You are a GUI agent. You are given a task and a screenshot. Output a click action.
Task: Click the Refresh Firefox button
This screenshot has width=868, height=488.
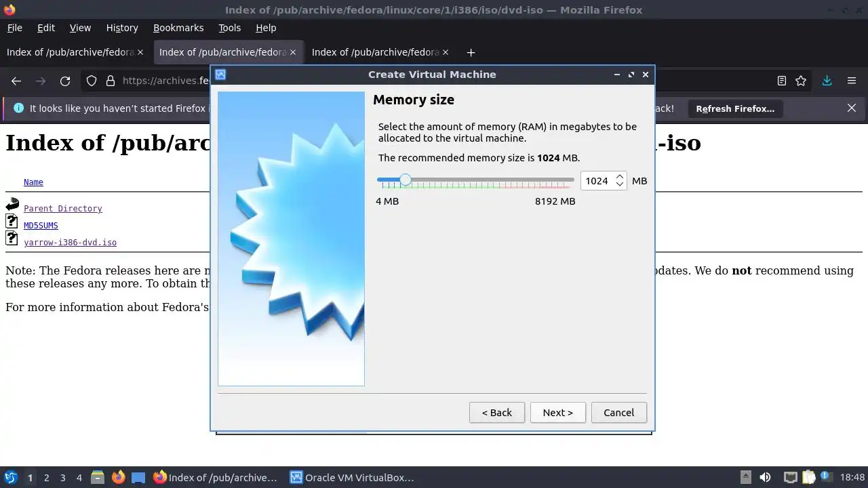735,108
